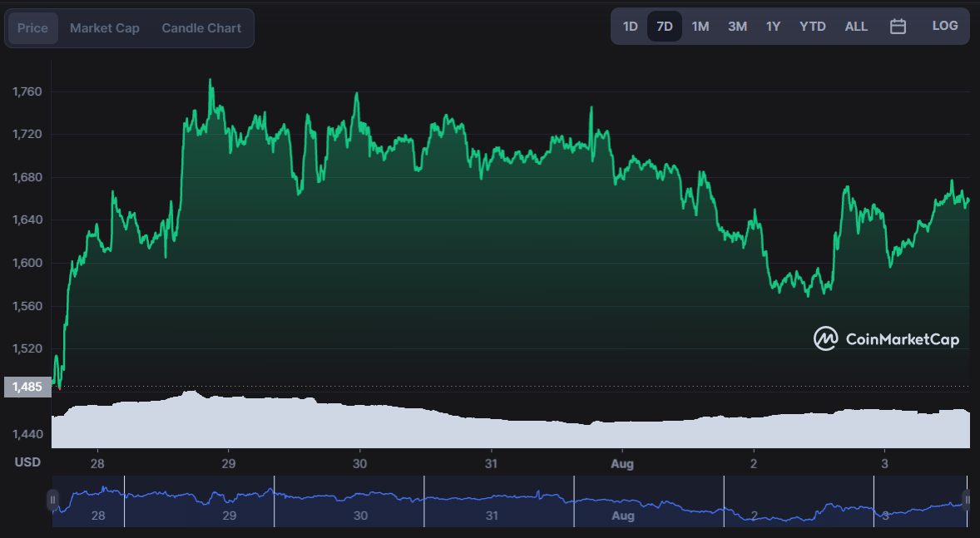Switch to the Price tab
Image resolution: width=980 pixels, height=538 pixels.
tap(32, 28)
